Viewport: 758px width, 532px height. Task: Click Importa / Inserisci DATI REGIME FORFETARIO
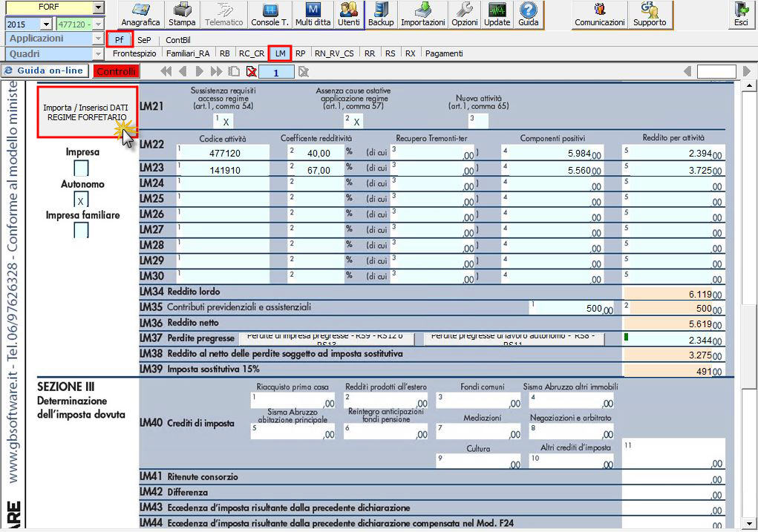click(88, 112)
